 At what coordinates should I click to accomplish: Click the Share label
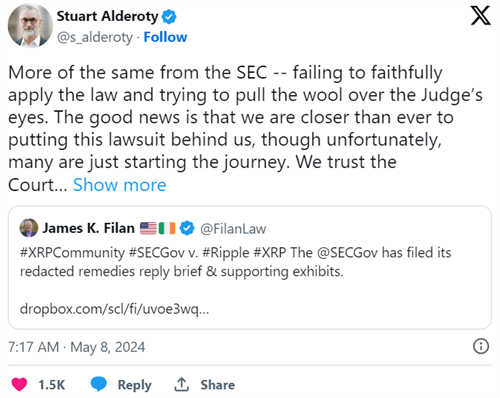[x=217, y=385]
